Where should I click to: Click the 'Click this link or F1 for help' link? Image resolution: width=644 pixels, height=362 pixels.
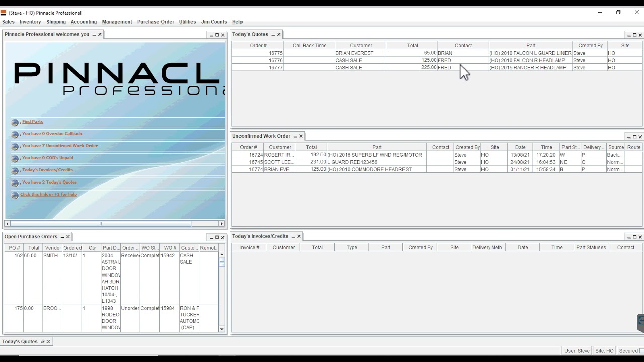(x=48, y=194)
